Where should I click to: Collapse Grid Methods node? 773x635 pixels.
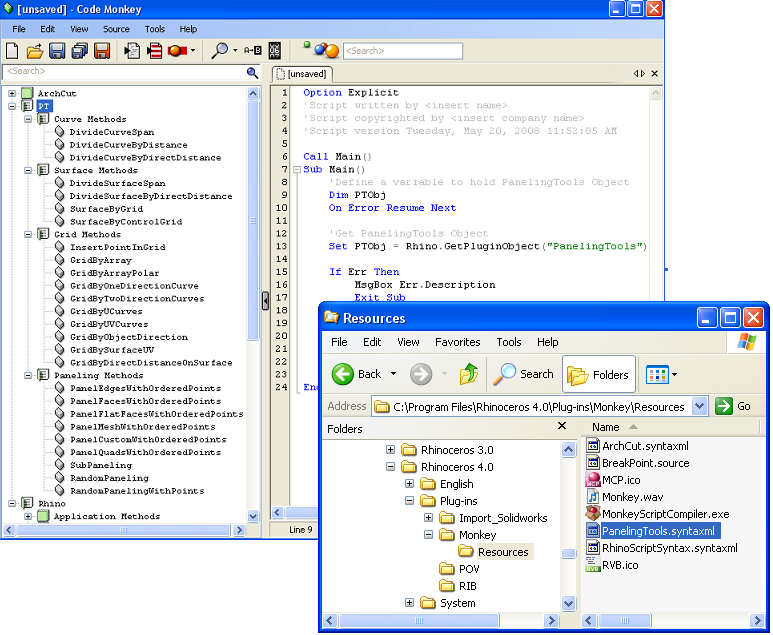(x=28, y=234)
